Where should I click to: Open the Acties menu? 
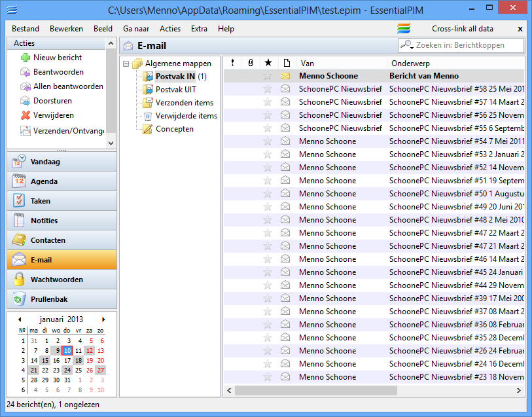[170, 29]
